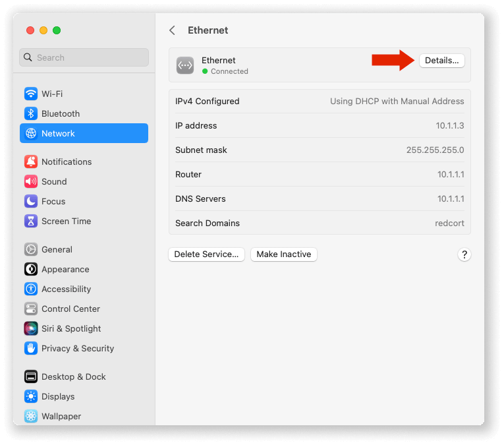Select Wallpaper in sidebar
This screenshot has width=504, height=445.
84,416
